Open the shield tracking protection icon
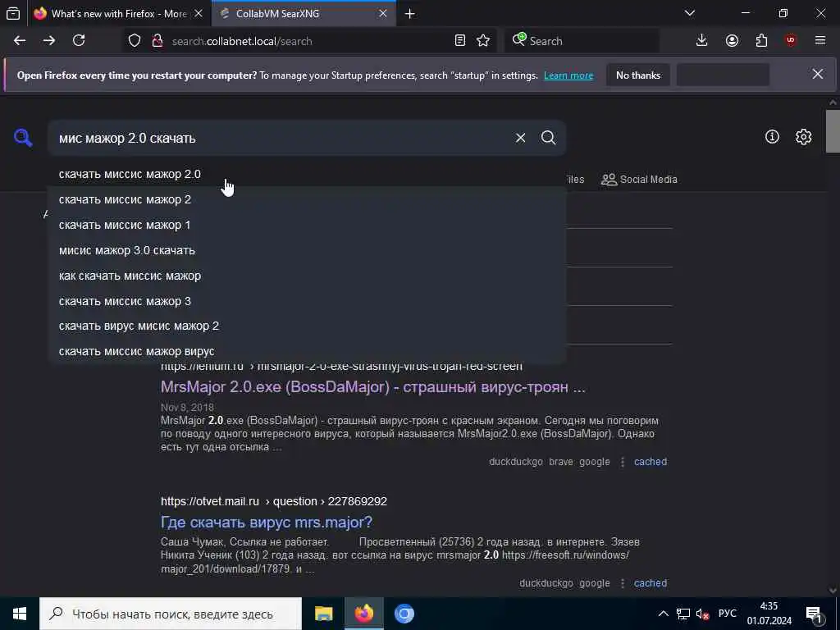This screenshot has height=630, width=840. point(135,41)
